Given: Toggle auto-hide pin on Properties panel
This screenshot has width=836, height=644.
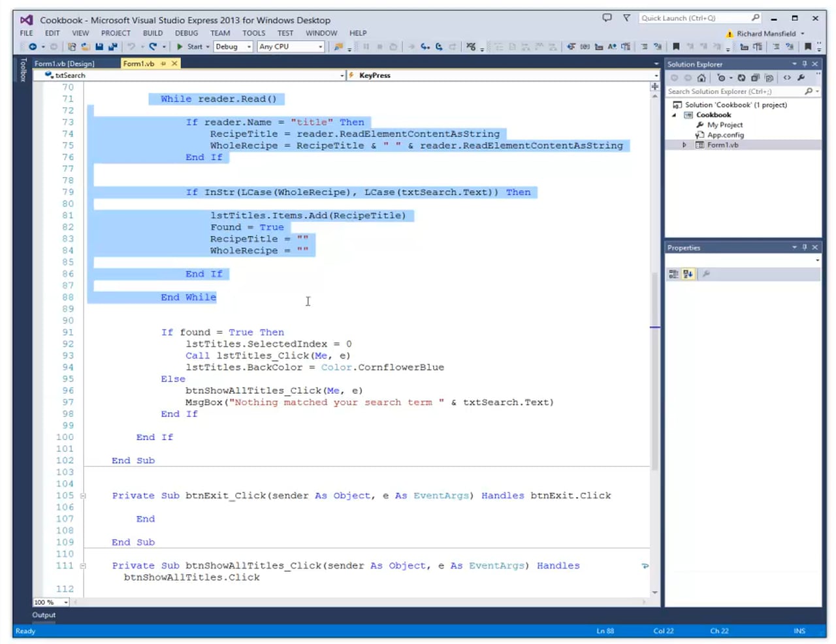Looking at the screenshot, I should pyautogui.click(x=804, y=248).
